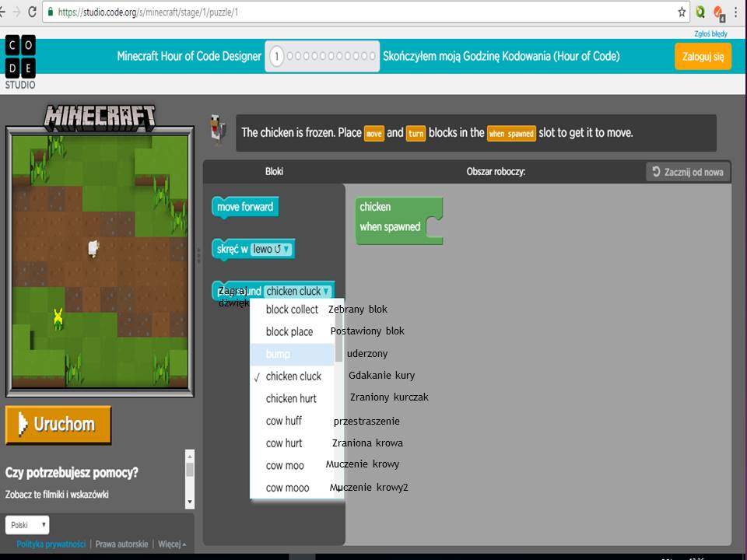Reload the page with the refresh icon
The height and width of the screenshot is (560, 747).
[x=32, y=12]
